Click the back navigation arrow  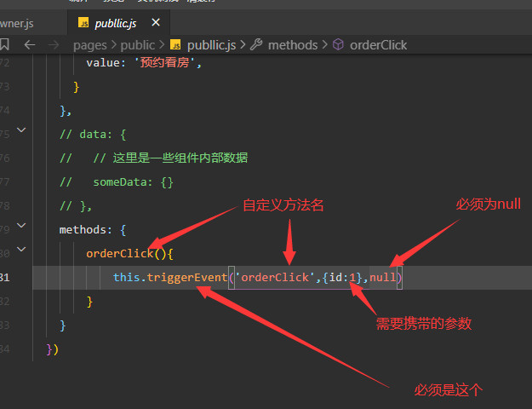[x=30, y=44]
